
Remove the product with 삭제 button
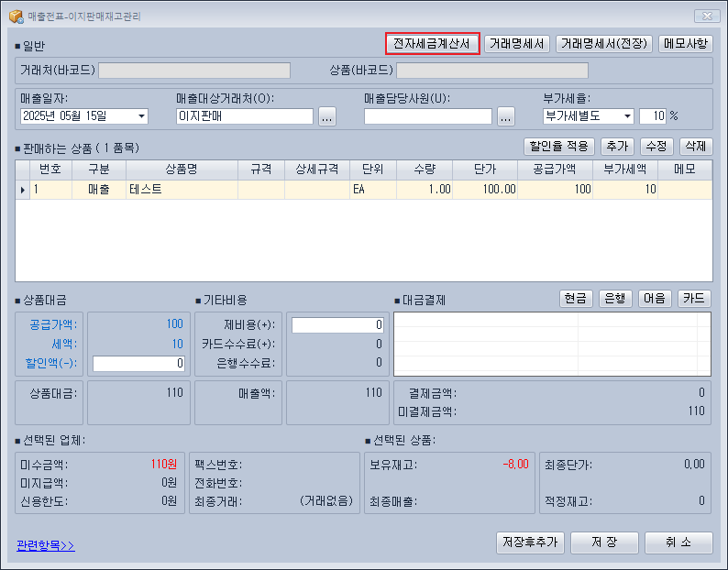coord(696,147)
